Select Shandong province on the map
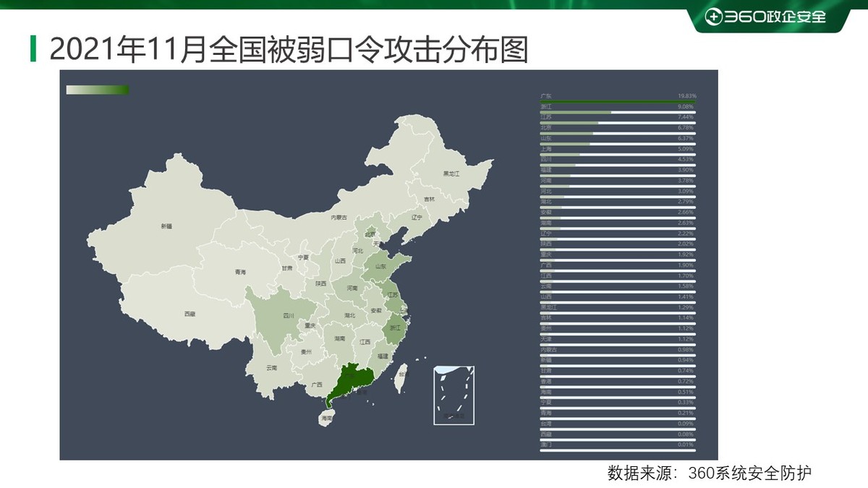Image resolution: width=868 pixels, height=488 pixels. point(382,265)
